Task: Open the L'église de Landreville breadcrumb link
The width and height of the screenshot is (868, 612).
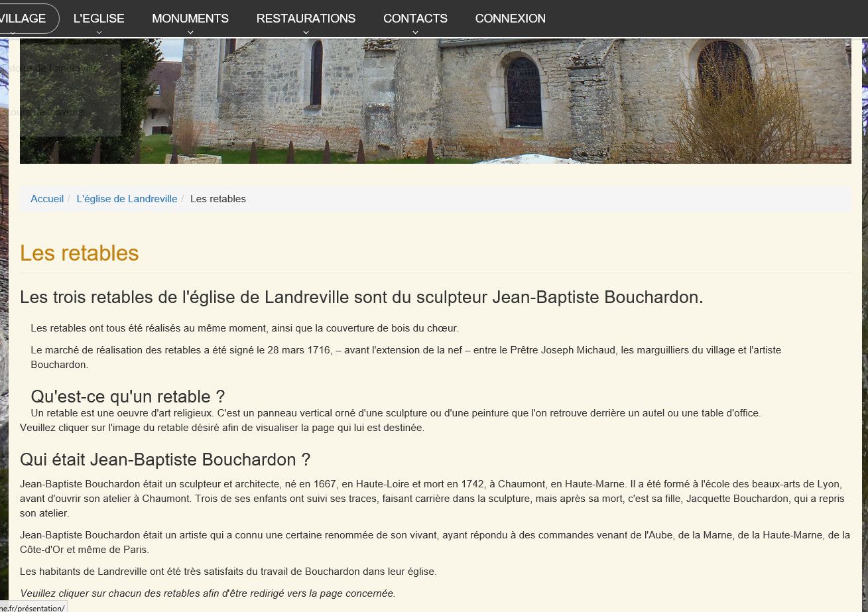Action: 127,198
